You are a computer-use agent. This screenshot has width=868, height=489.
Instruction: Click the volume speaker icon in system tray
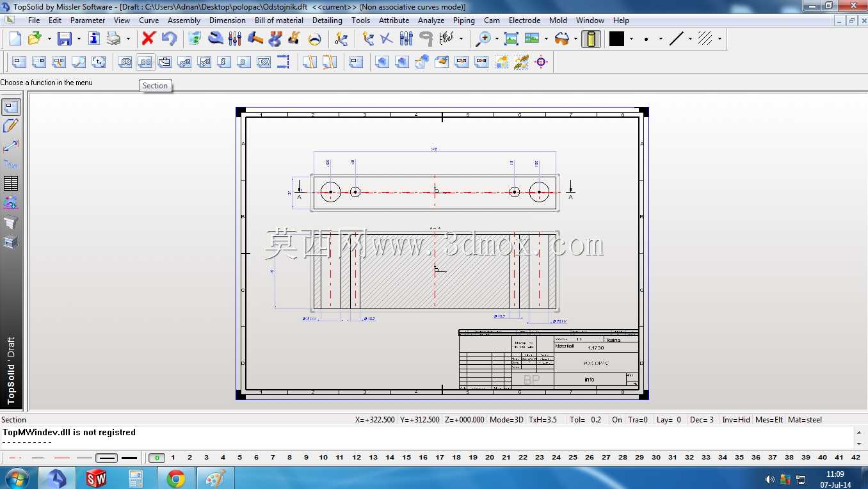coord(770,479)
